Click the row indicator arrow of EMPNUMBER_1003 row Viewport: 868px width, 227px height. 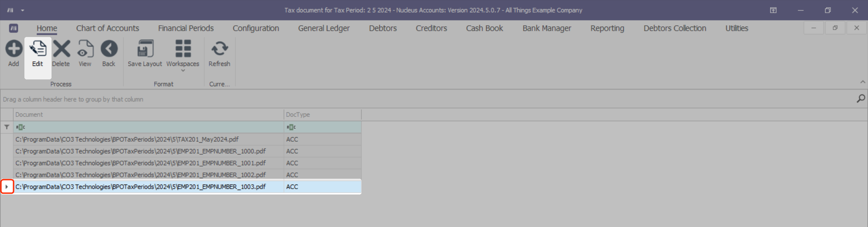coord(7,186)
